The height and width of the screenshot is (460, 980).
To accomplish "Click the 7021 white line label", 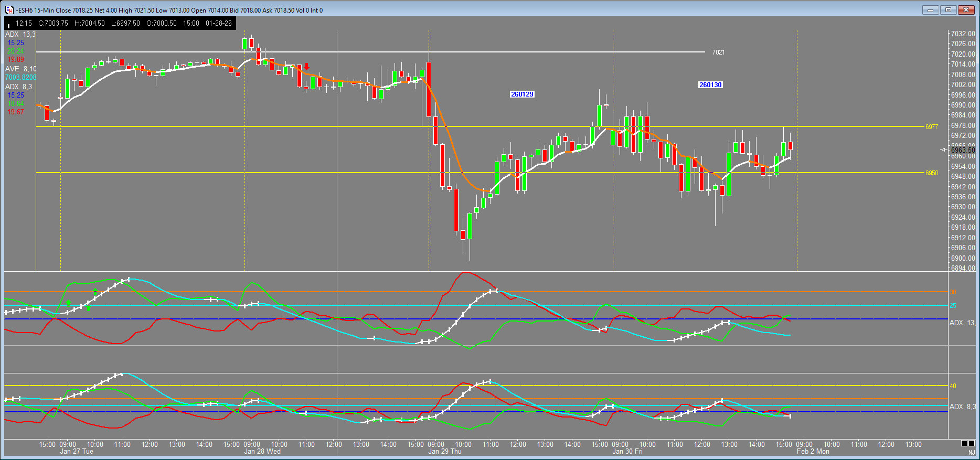I will [718, 52].
